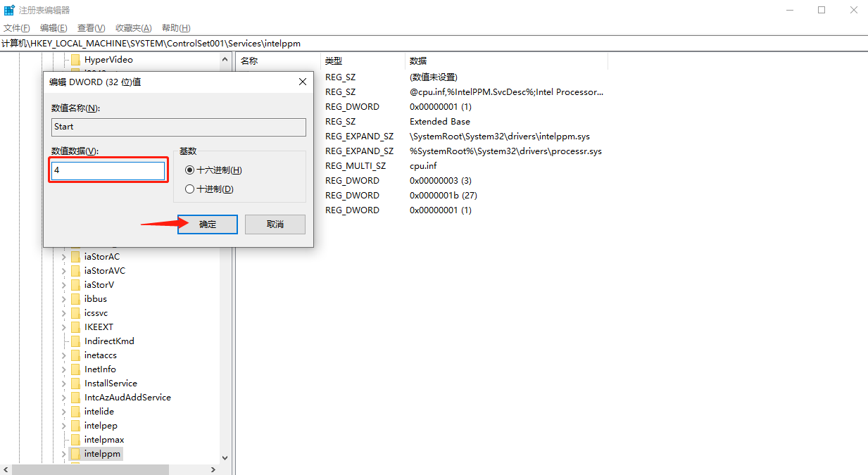868x475 pixels.
Task: Close the Edit DWORD dialog with X
Action: (x=303, y=82)
